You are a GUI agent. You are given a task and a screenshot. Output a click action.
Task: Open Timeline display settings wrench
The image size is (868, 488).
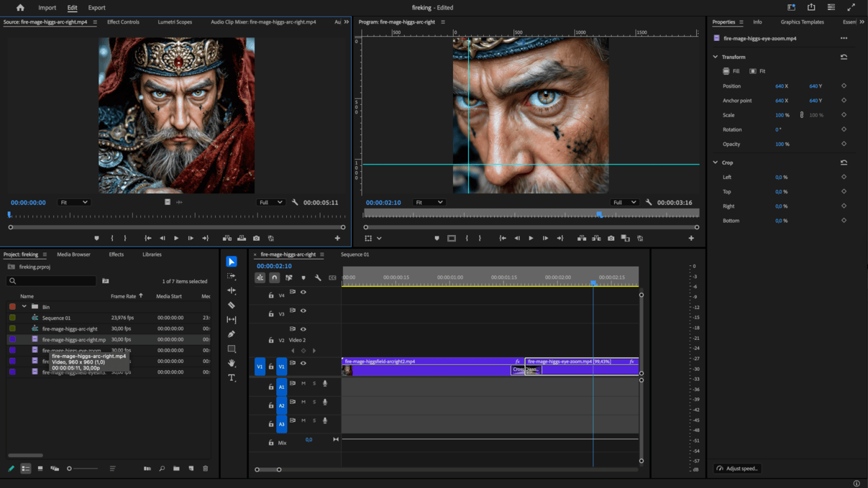click(x=318, y=277)
